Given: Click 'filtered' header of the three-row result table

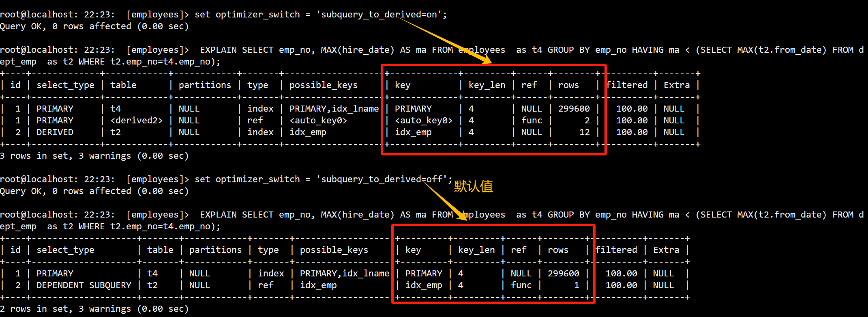Looking at the screenshot, I should [x=627, y=85].
